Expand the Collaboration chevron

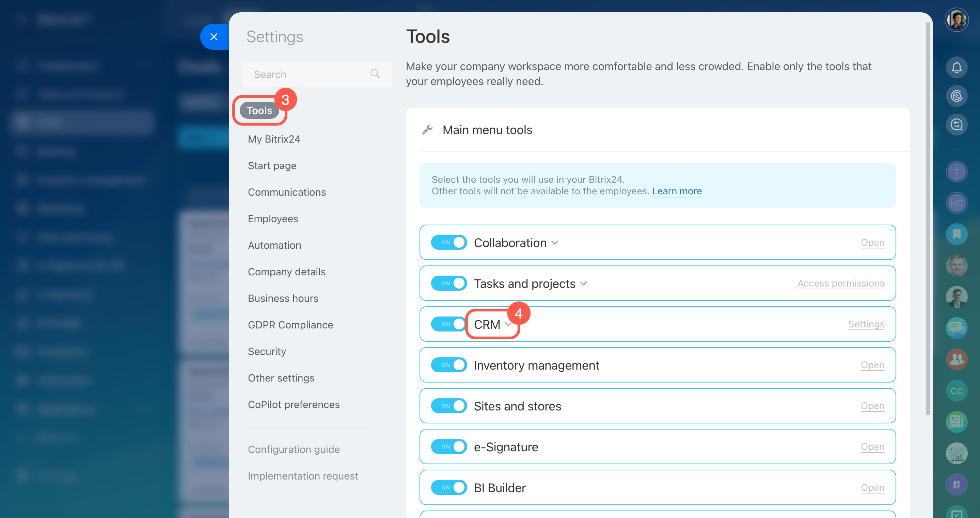pyautogui.click(x=555, y=243)
